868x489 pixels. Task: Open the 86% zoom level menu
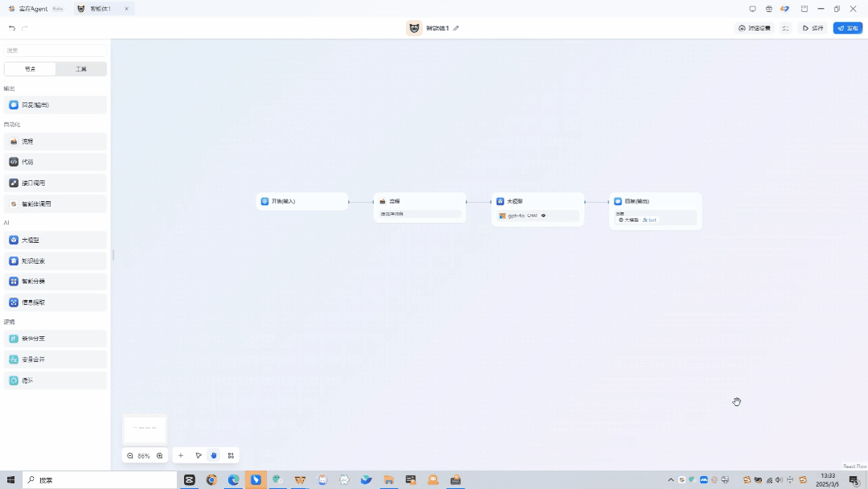[x=144, y=455]
